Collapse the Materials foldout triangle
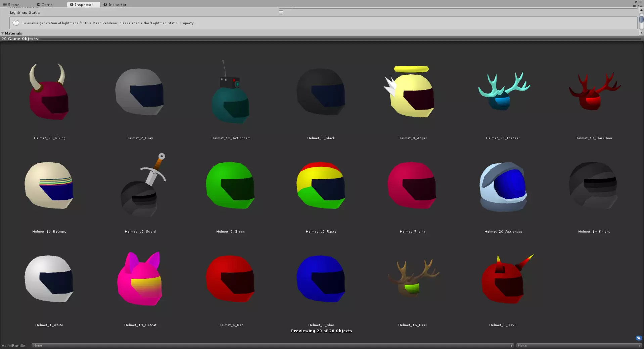Image resolution: width=644 pixels, height=349 pixels. click(3, 33)
